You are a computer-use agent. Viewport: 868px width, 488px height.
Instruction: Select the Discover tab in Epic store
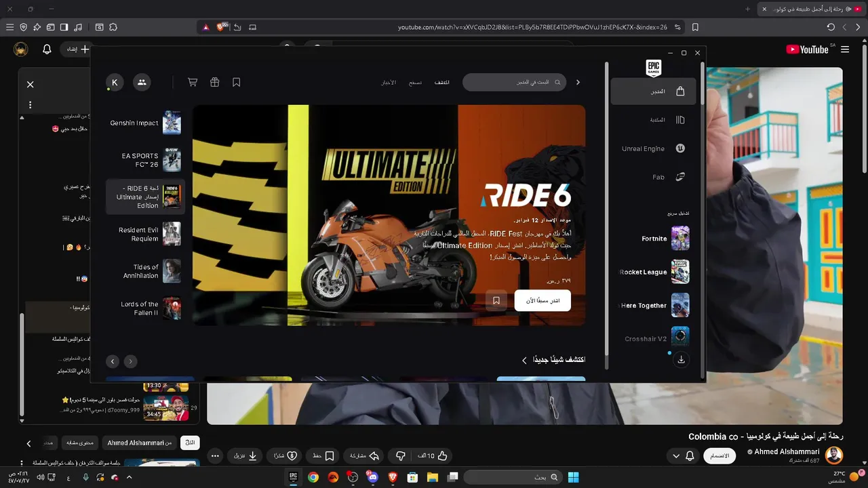(x=442, y=82)
